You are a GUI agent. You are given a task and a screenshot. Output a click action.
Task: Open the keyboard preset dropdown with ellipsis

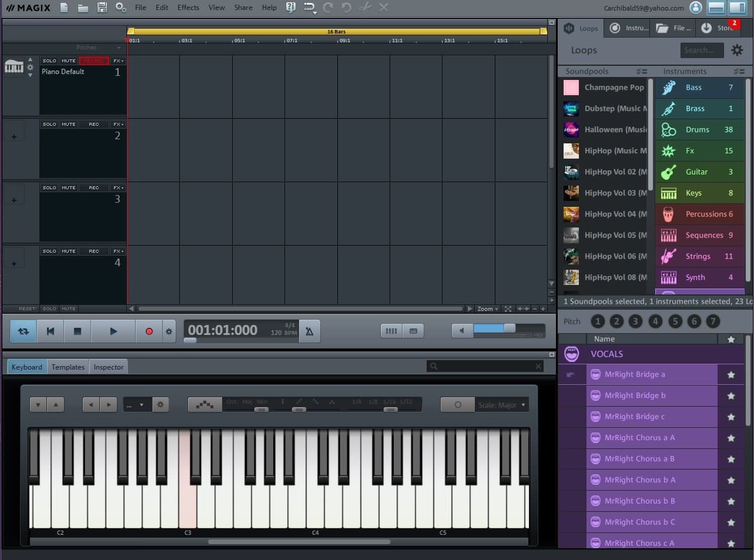(x=137, y=404)
